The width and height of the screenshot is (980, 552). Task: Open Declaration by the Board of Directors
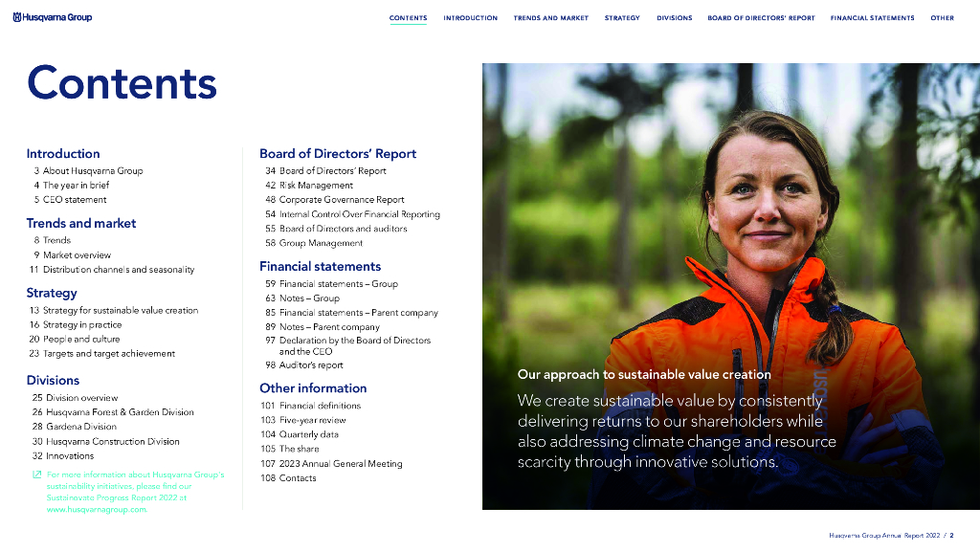coord(348,346)
